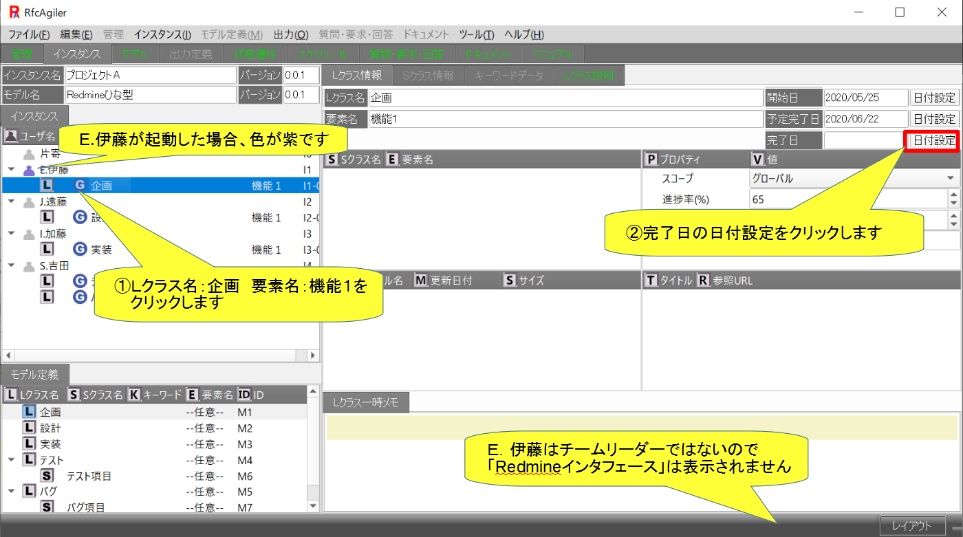Click the left scroll arrow of instance tree
This screenshot has width=963, height=537.
(8, 355)
